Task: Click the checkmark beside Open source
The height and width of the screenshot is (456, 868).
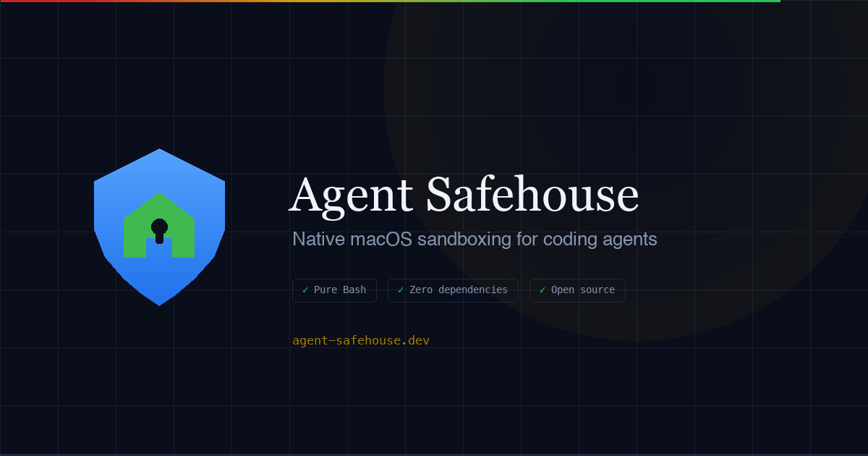Action: (541, 290)
